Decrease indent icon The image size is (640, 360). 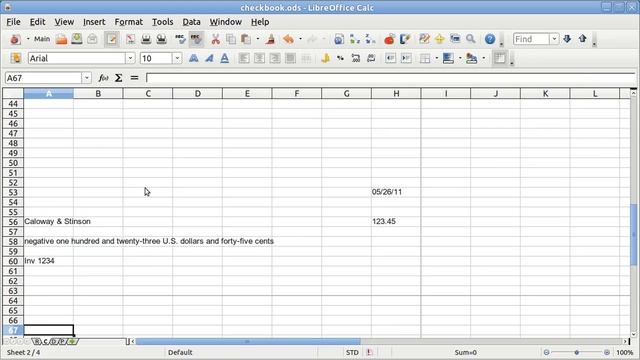pos(391,58)
